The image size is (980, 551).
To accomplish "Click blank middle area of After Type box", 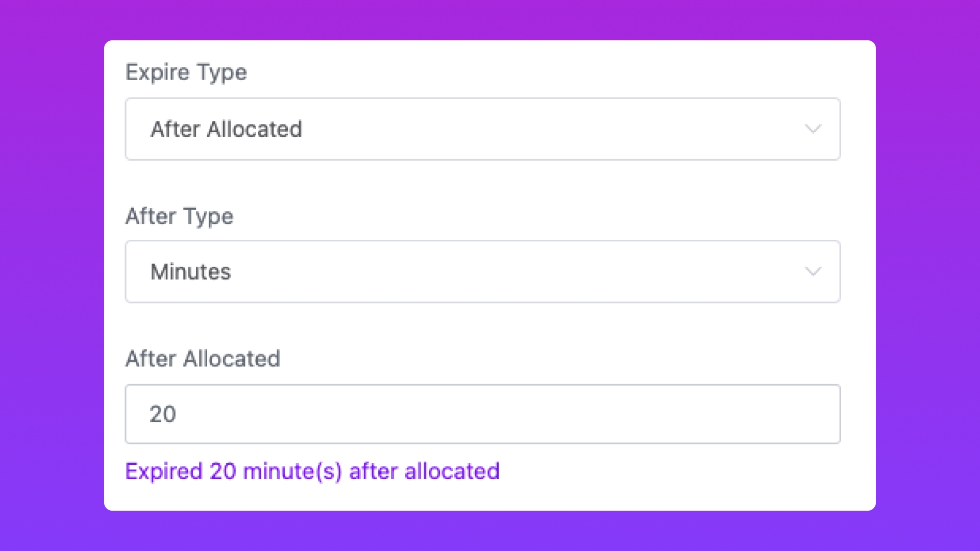I will click(x=510, y=271).
